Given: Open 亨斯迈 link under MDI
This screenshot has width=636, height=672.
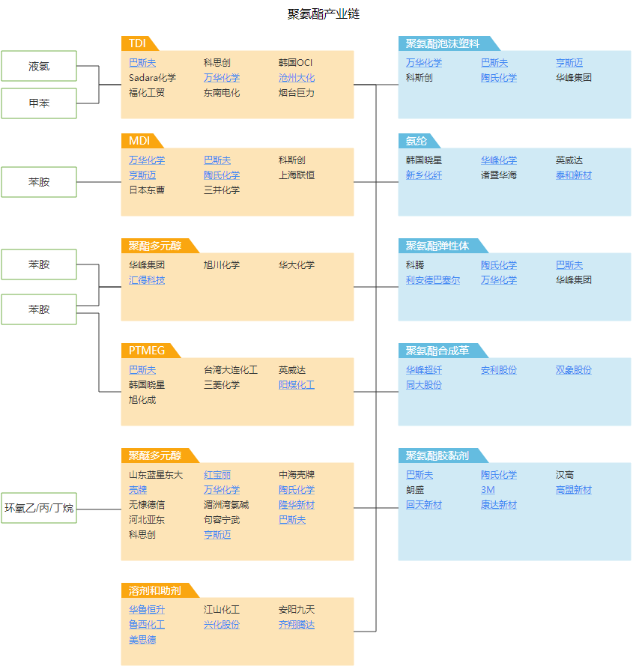Looking at the screenshot, I should point(142,175).
